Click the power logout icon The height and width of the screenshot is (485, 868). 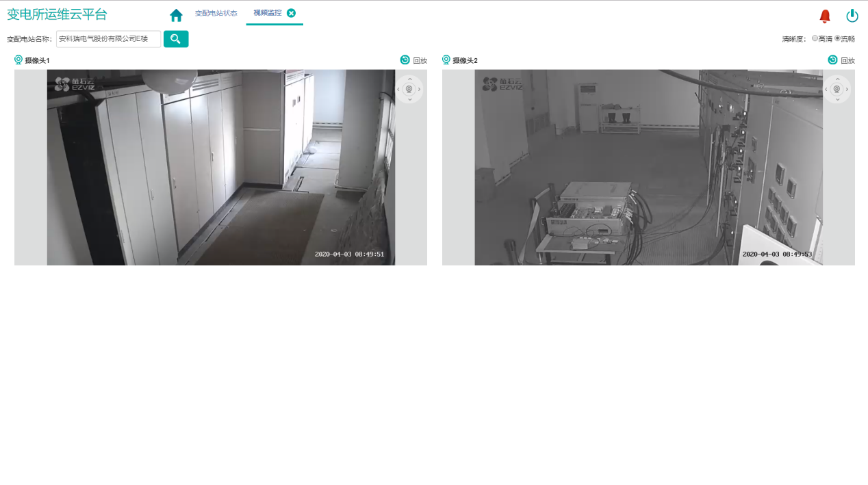(852, 16)
